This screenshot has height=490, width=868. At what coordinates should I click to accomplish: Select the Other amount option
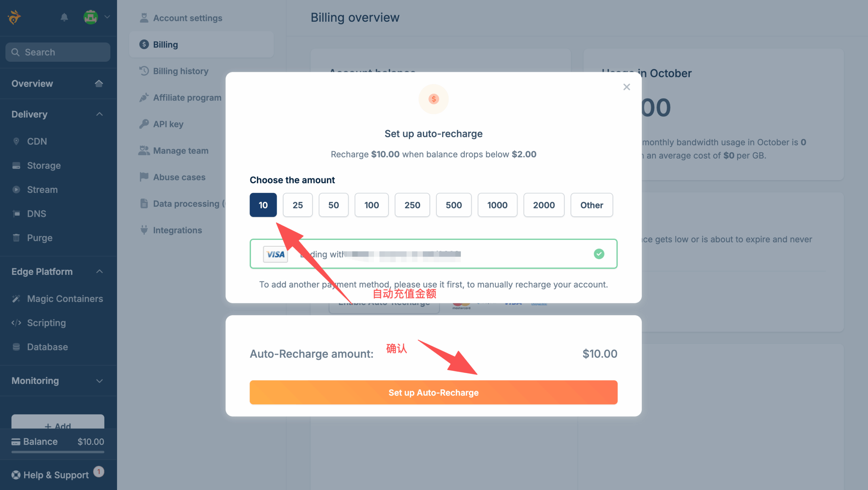tap(591, 205)
